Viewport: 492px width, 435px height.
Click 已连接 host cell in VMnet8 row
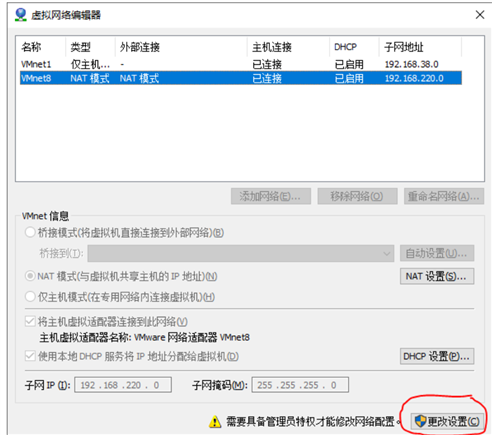[267, 78]
